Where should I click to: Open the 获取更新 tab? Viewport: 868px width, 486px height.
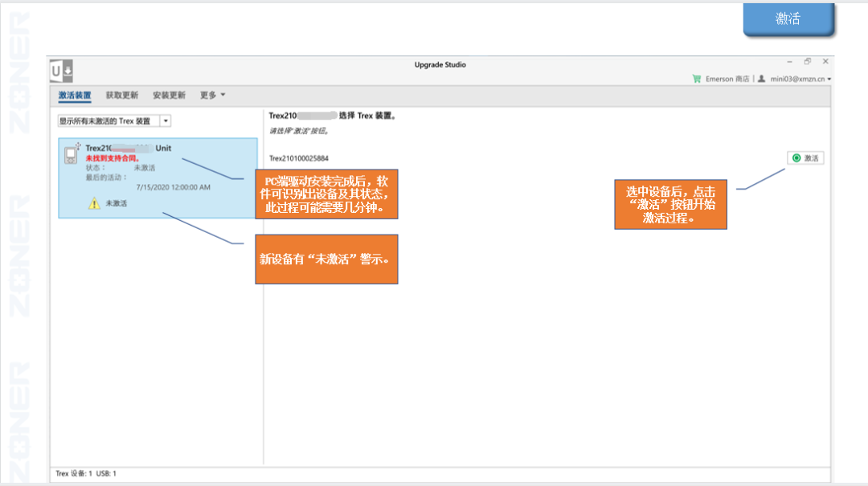coord(122,95)
